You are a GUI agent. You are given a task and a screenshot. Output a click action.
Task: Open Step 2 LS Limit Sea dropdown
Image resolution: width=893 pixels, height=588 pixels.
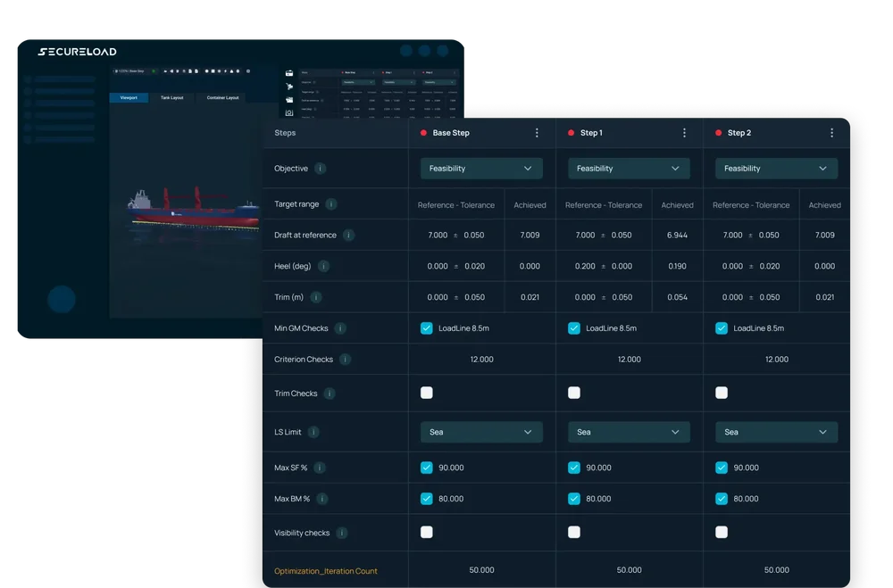coord(776,432)
